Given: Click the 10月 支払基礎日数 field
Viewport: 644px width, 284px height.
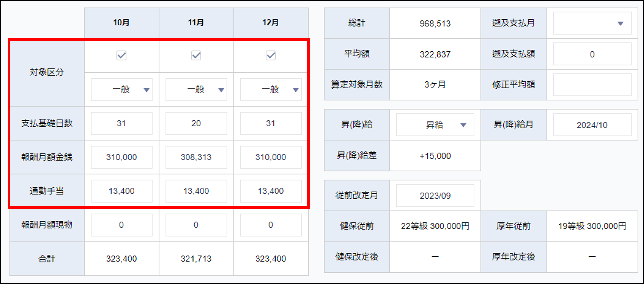Looking at the screenshot, I should 121,123.
